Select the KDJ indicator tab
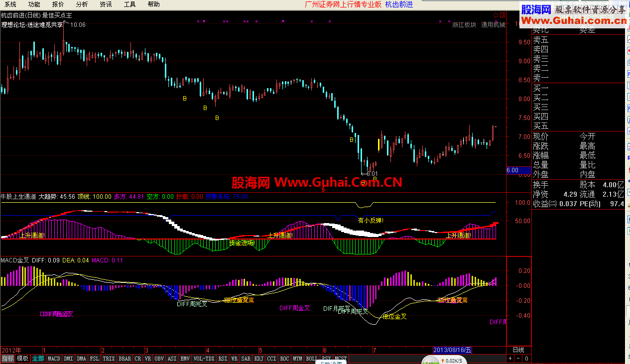630x364 pixels. coord(259,359)
